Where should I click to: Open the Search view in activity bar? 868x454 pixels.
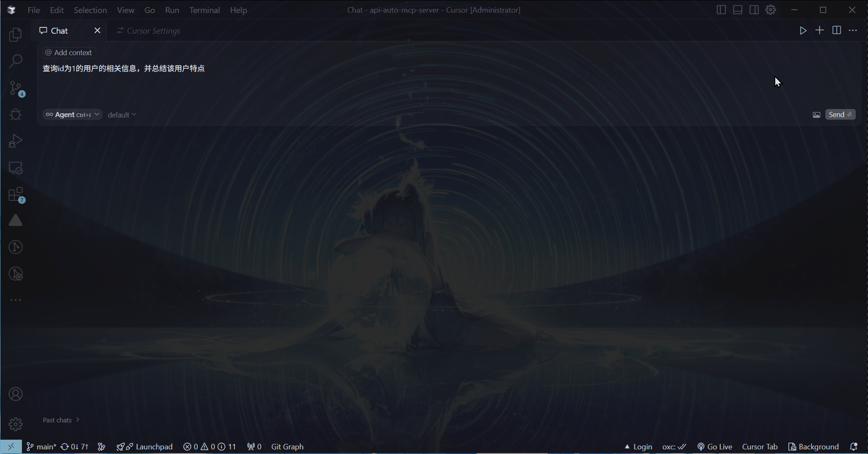pyautogui.click(x=16, y=61)
